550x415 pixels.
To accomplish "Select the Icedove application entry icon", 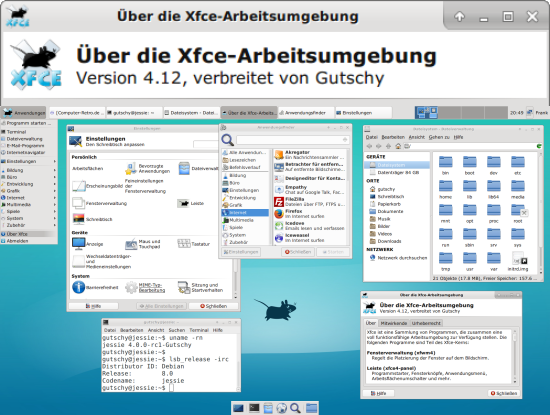I will click(x=279, y=226).
